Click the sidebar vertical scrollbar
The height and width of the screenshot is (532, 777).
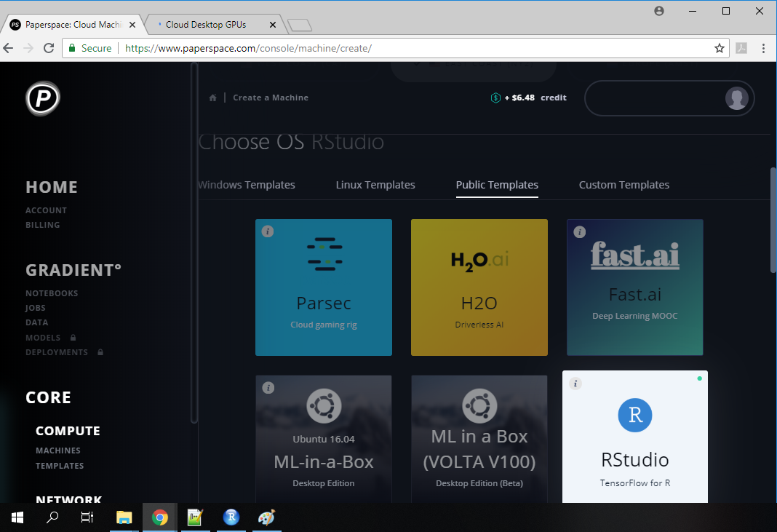[x=194, y=243]
